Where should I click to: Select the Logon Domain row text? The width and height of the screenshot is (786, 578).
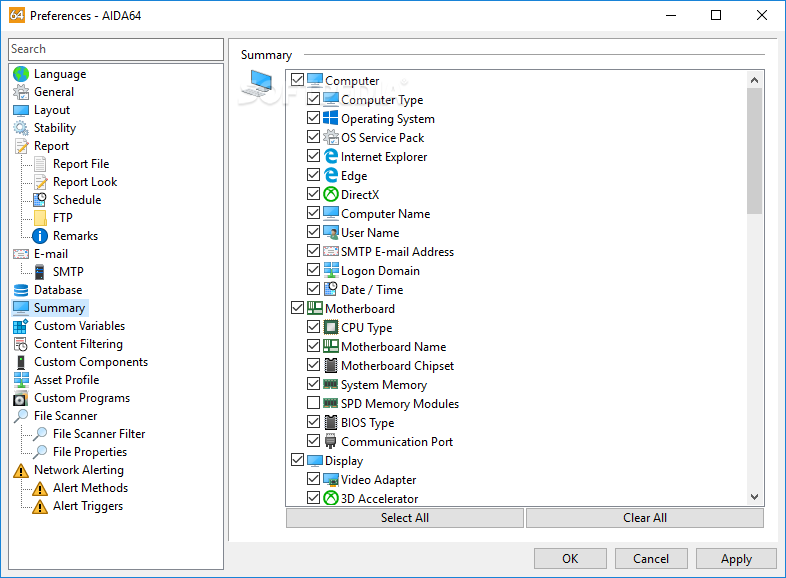380,271
